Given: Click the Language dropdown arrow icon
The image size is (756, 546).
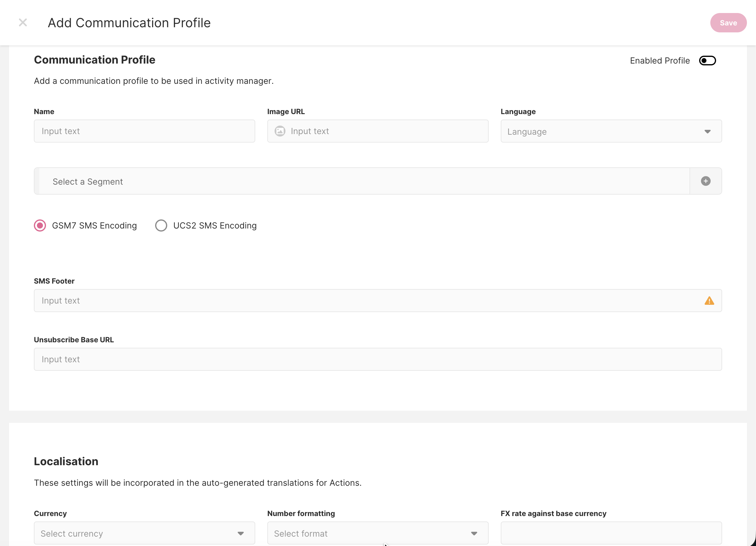Looking at the screenshot, I should click(707, 131).
